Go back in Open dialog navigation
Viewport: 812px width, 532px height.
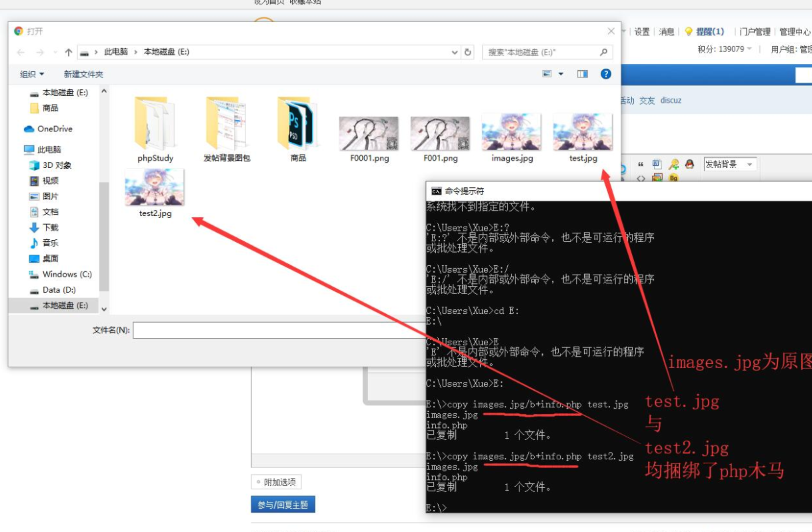[x=21, y=52]
